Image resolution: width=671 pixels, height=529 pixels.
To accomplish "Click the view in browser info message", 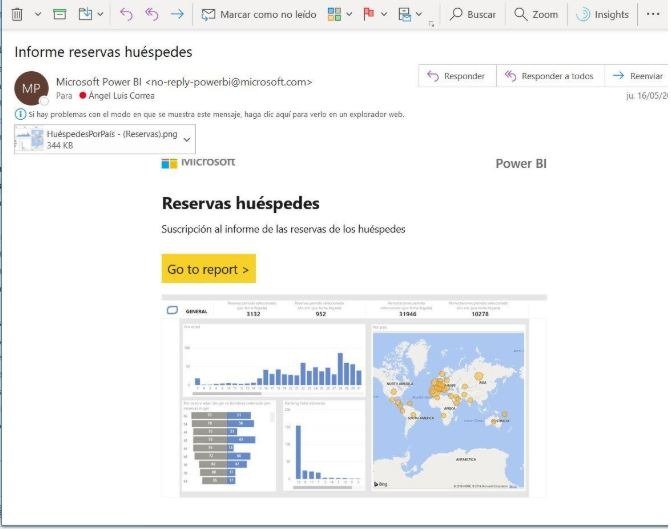I will pos(216,114).
